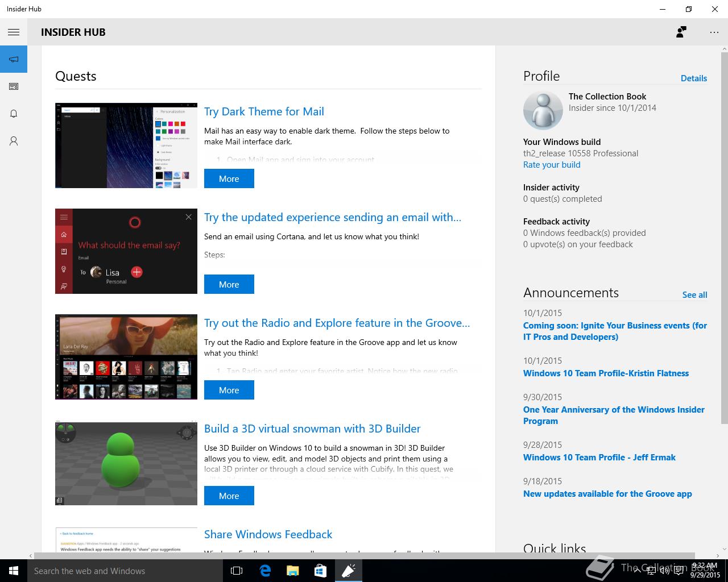Viewport: 728px width, 582px height.
Task: Click the Insider Hub taskbar icon
Action: [348, 571]
